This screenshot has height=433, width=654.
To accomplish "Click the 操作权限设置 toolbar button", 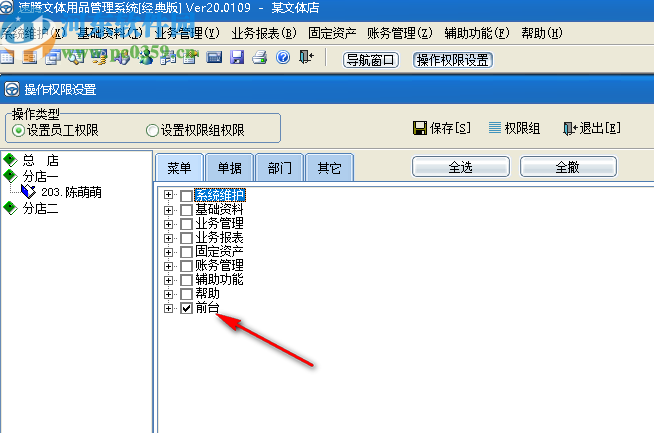I will (x=453, y=60).
